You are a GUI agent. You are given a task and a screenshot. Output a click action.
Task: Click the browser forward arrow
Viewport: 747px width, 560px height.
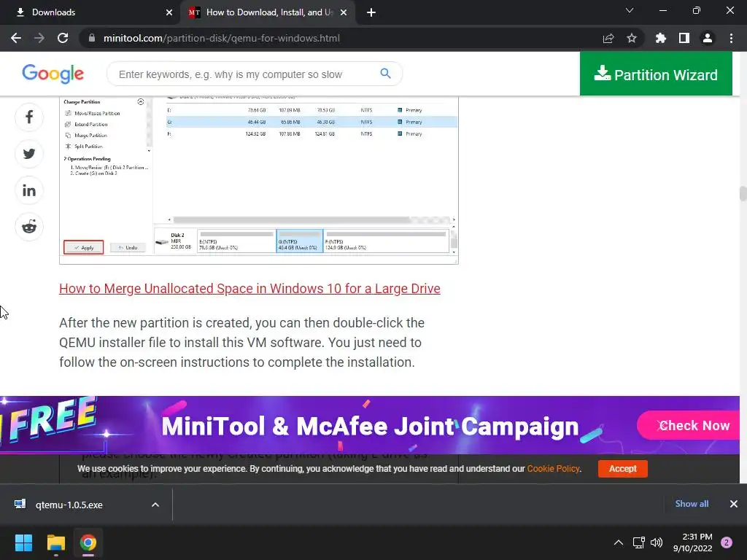[x=39, y=38]
